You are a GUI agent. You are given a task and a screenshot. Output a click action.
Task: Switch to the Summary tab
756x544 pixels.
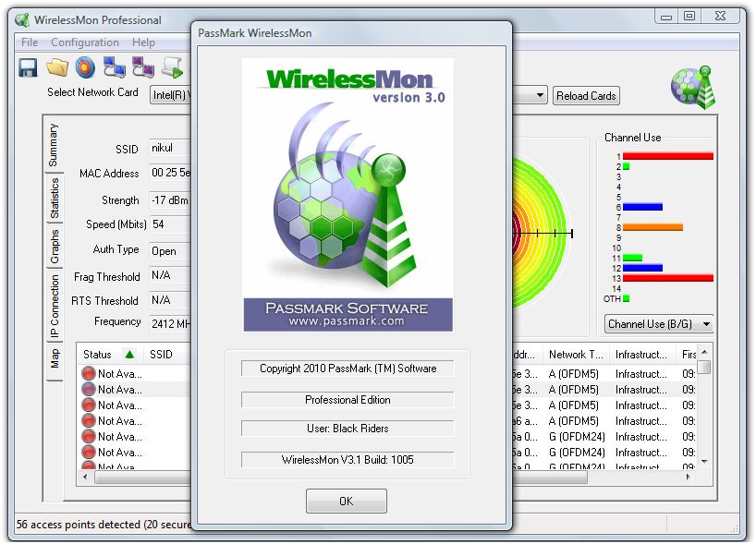tap(54, 145)
